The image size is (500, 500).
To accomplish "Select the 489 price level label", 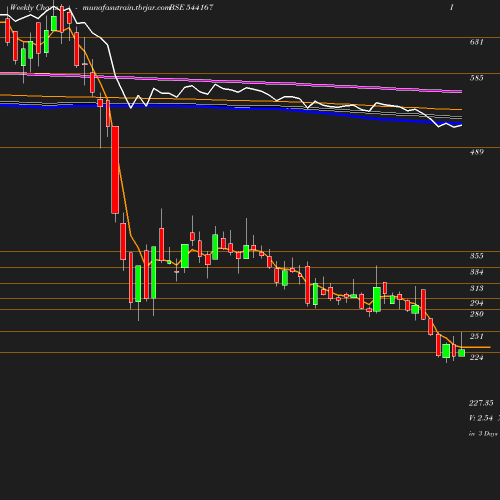I will pos(476,152).
